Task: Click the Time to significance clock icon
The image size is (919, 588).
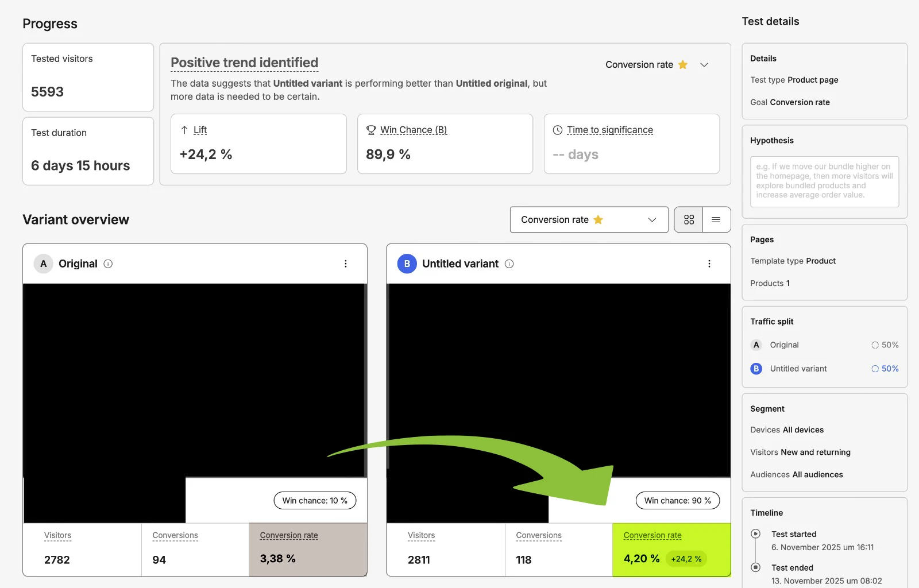Action: pyautogui.click(x=558, y=130)
